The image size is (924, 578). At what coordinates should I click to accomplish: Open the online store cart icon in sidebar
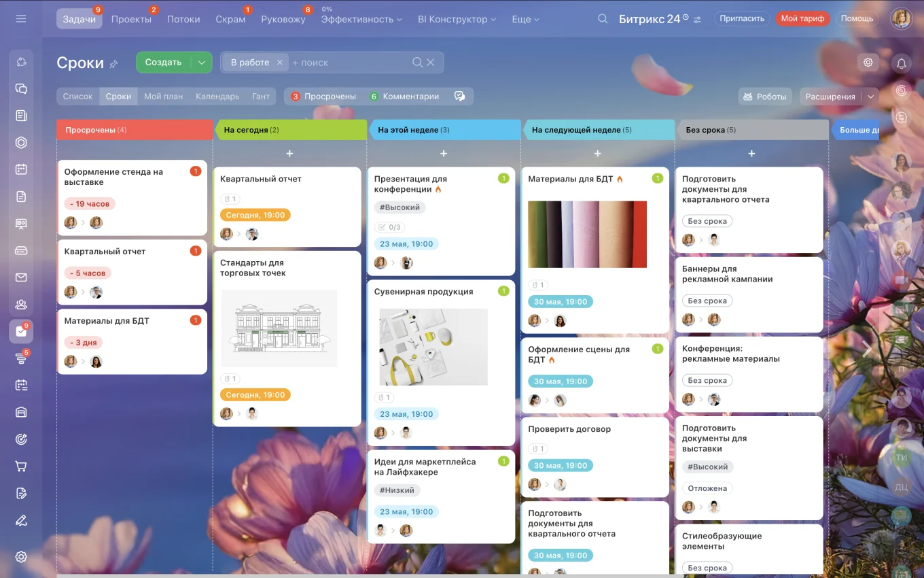tap(21, 466)
